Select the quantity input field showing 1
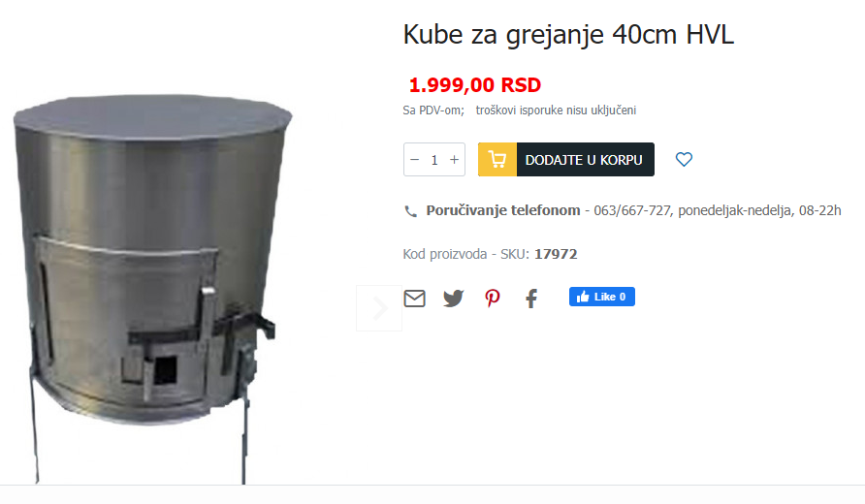The width and height of the screenshot is (865, 504). (x=434, y=160)
